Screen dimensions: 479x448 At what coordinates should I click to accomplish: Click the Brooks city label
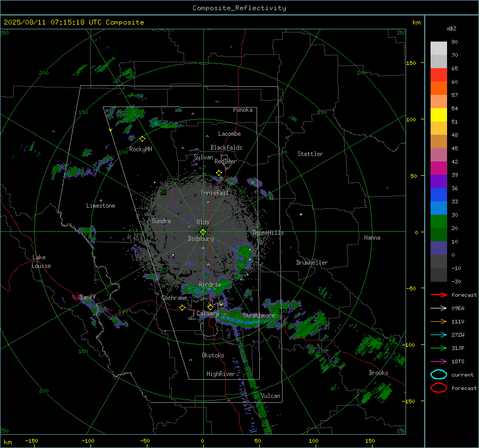(378, 373)
